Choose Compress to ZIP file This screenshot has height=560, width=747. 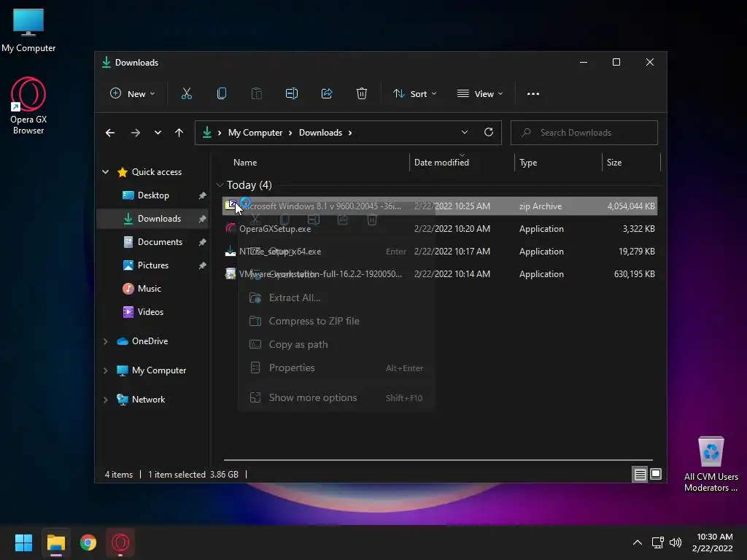[x=336, y=321]
